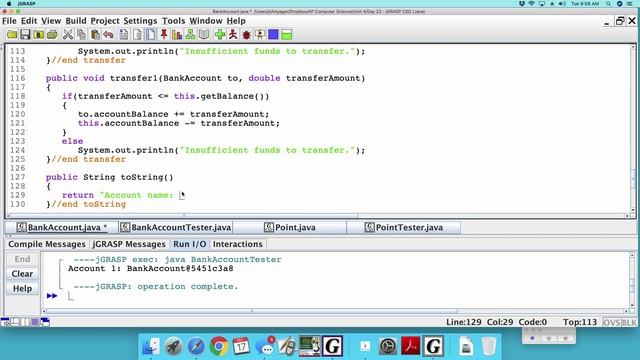Select the Compile Messages tab
The width and height of the screenshot is (640, 360).
(x=47, y=244)
